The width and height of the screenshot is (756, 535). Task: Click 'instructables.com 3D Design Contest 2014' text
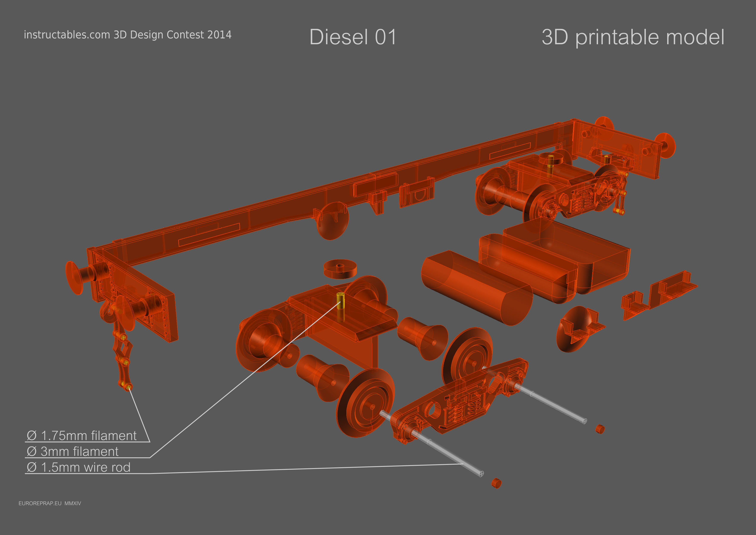point(128,35)
